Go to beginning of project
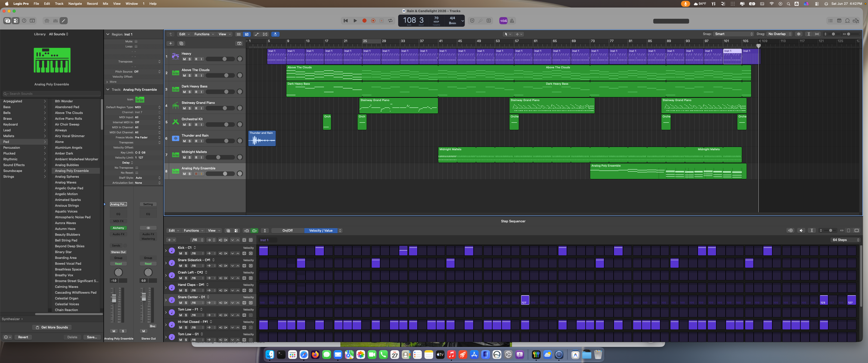 [345, 20]
